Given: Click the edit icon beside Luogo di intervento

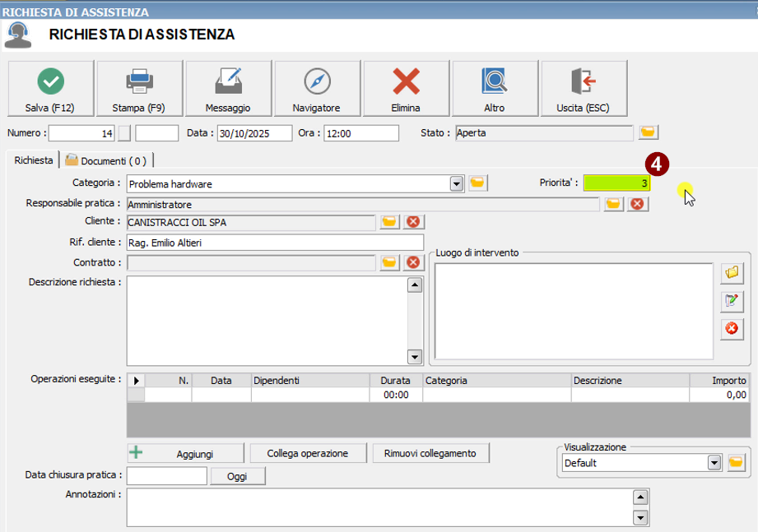Looking at the screenshot, I should (x=731, y=301).
